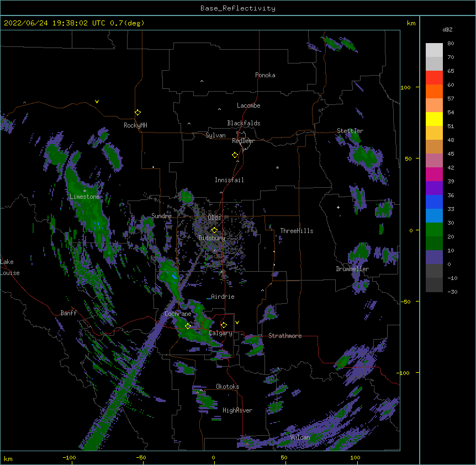Click the Base_Reflectivity title text

[238, 8]
